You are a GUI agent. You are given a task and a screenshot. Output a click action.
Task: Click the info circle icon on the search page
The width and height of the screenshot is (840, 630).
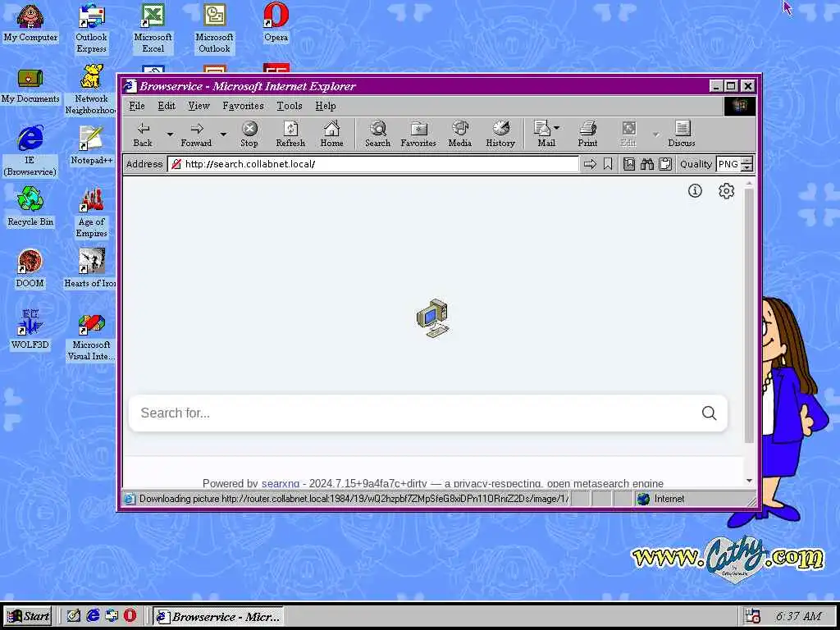(x=695, y=190)
